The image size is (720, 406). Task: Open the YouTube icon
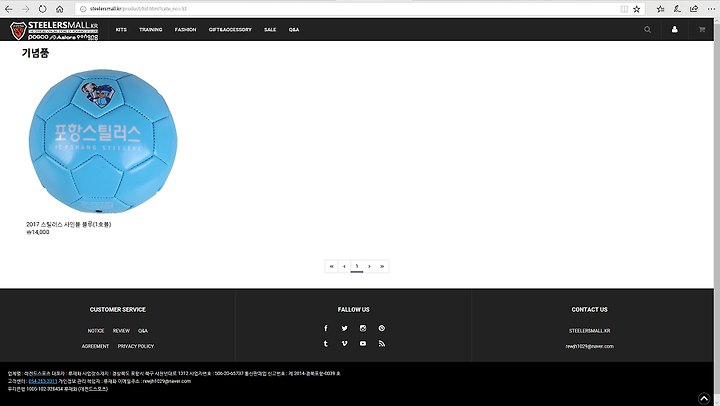click(x=363, y=344)
